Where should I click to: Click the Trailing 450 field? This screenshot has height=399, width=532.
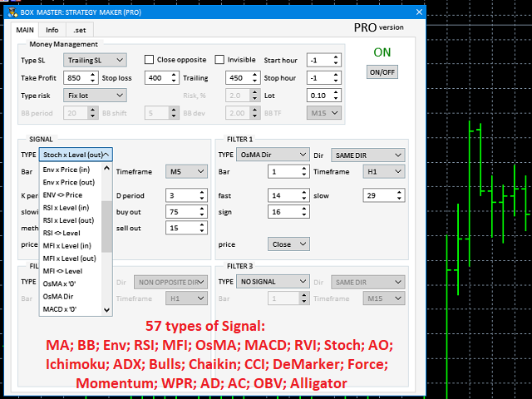(x=239, y=78)
